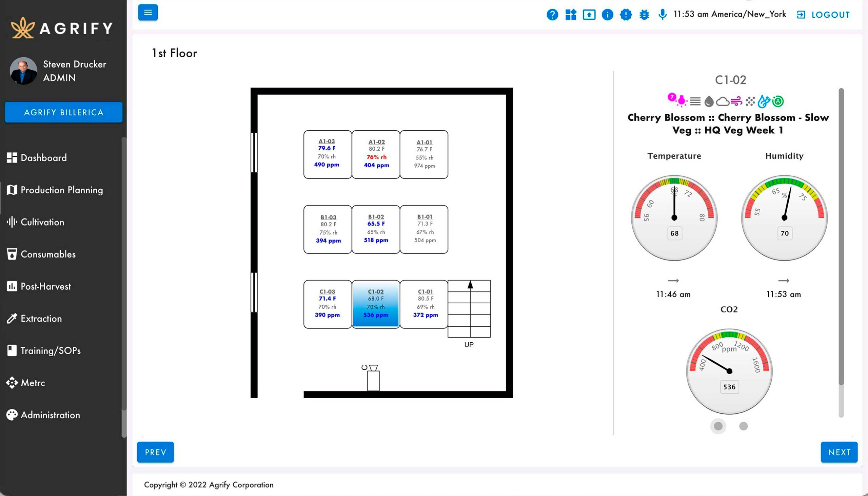This screenshot has height=496, width=868.
Task: Click the C1-02 panel title
Action: (730, 80)
